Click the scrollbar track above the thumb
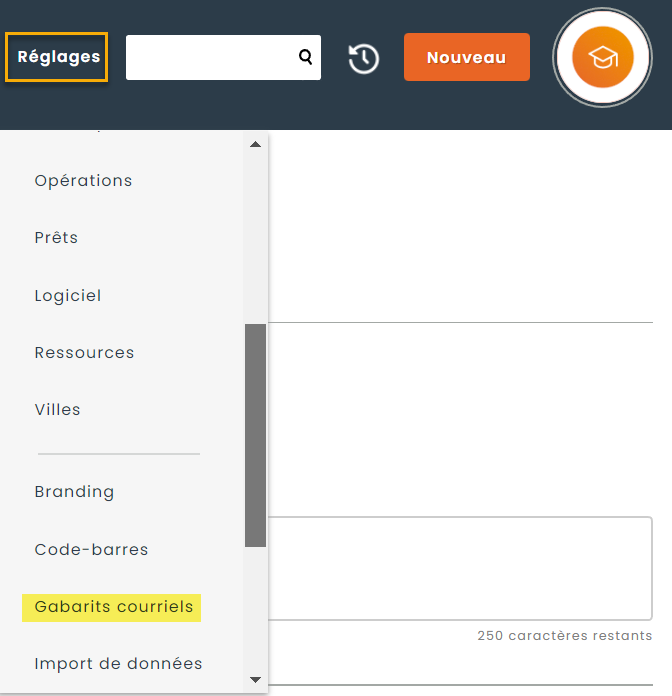Image resolution: width=672 pixels, height=696 pixels. pyautogui.click(x=255, y=240)
